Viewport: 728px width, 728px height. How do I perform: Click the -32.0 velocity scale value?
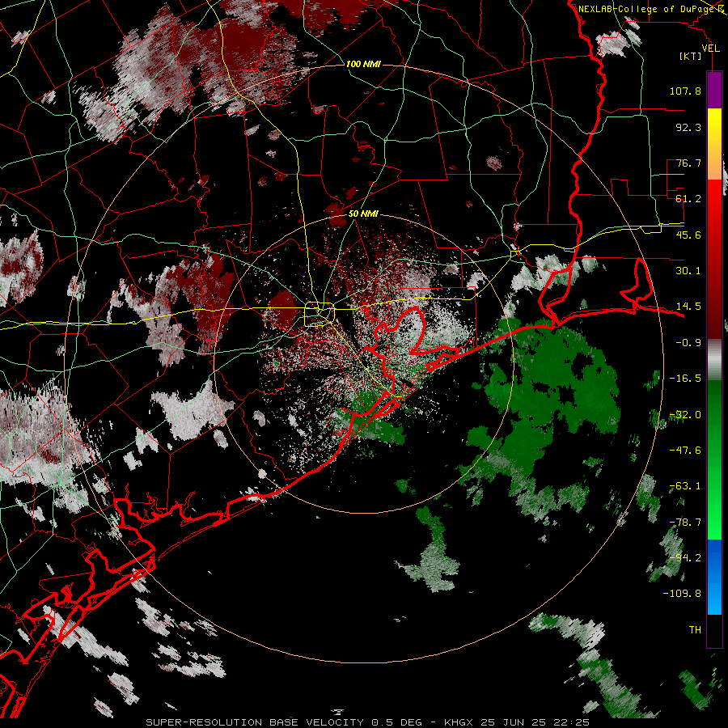point(685,415)
